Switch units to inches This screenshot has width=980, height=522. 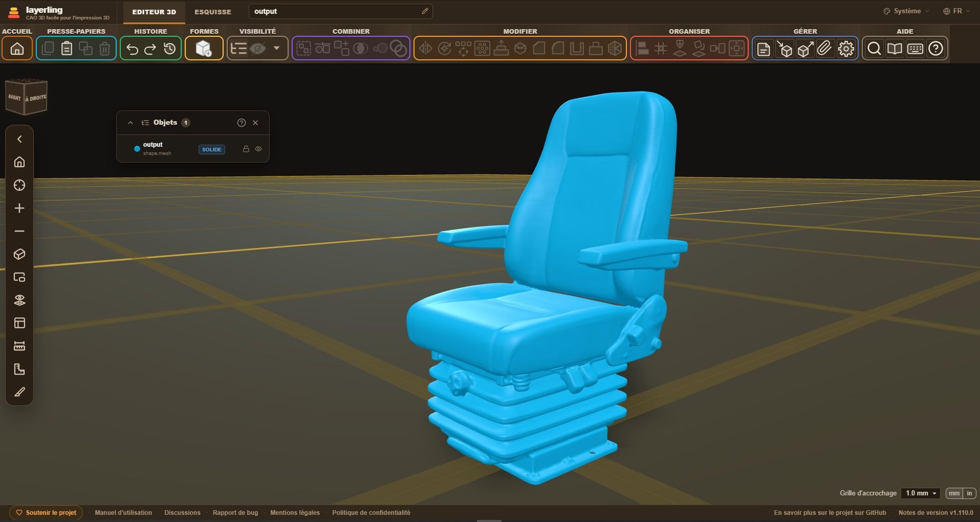(x=969, y=493)
